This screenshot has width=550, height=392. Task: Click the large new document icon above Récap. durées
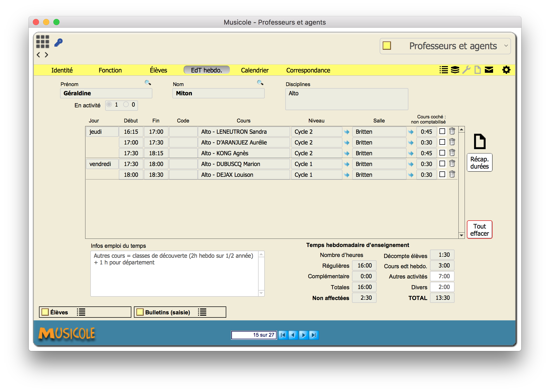coord(479,141)
